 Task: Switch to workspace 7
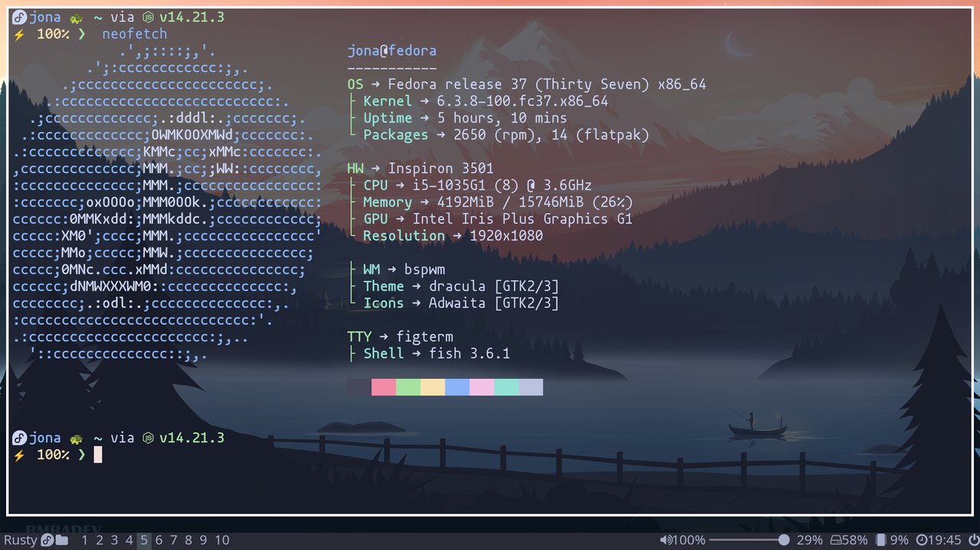click(x=174, y=540)
